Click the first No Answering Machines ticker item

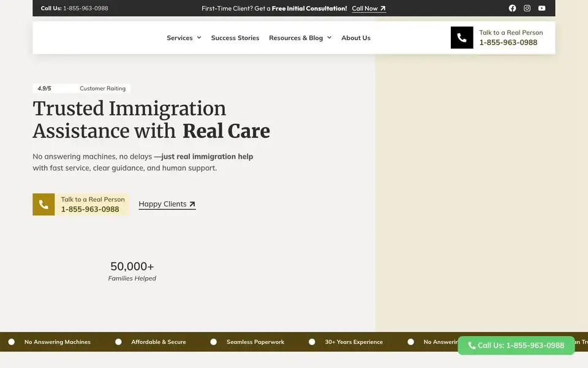point(58,342)
